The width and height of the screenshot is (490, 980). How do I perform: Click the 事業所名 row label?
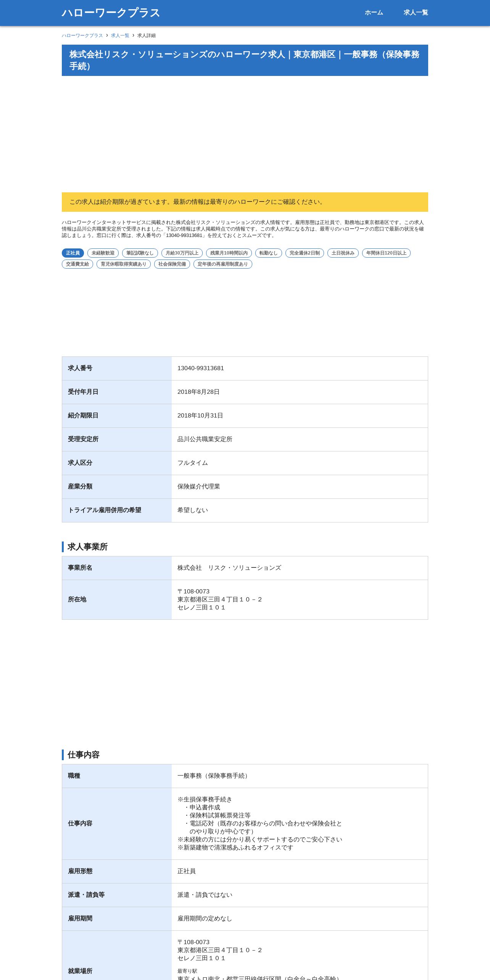point(117,568)
